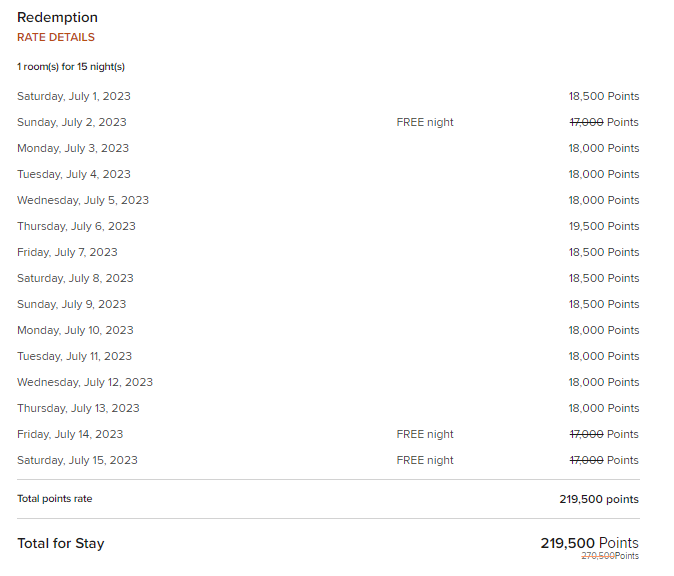This screenshot has width=674, height=576.
Task: Click the 18,000 Points value for July 4
Action: [604, 175]
